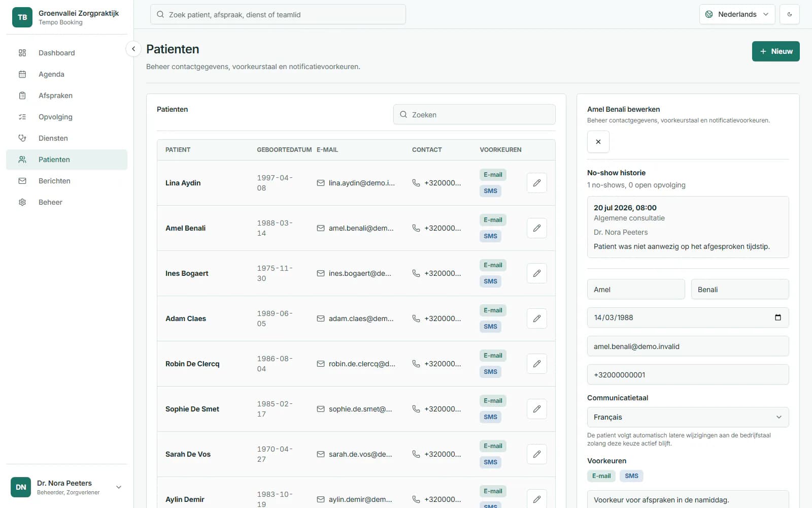Click the pencil icon for Ines Bogaert

pos(536,273)
